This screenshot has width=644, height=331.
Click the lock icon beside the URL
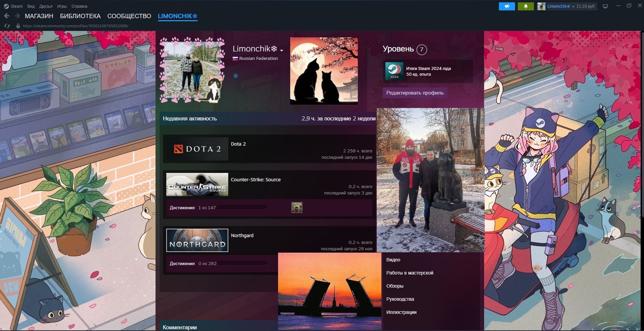(x=18, y=26)
